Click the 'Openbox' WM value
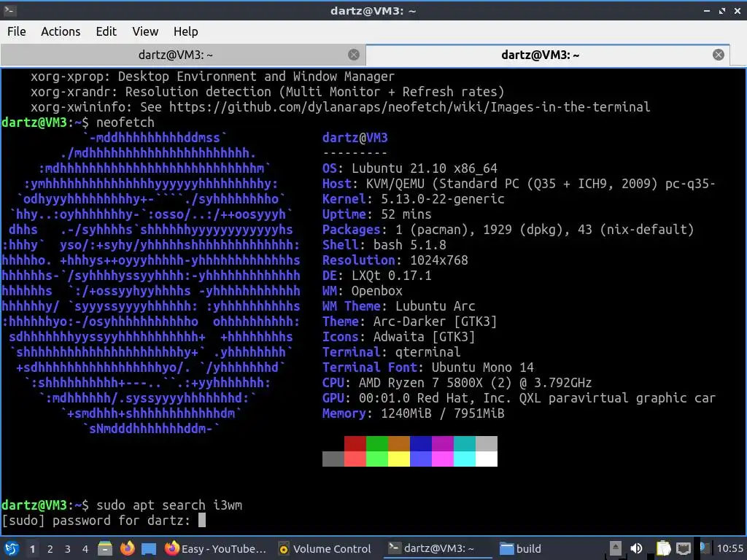The image size is (747, 560). coord(377,290)
